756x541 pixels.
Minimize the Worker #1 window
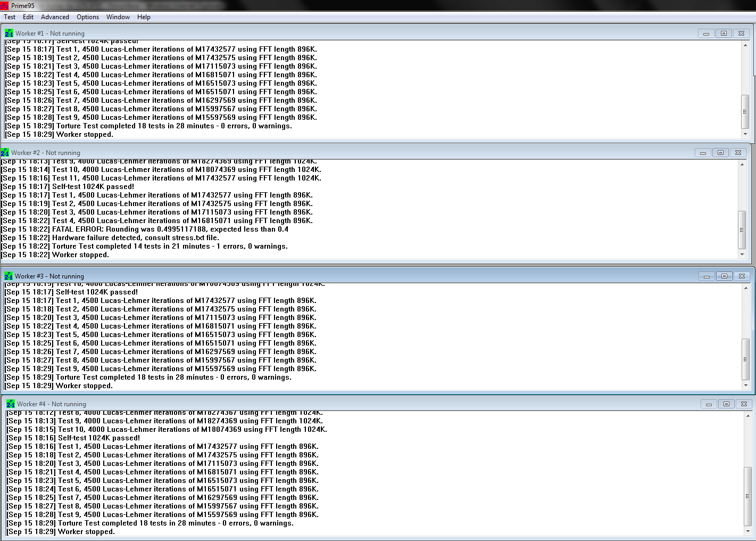pyautogui.click(x=707, y=33)
